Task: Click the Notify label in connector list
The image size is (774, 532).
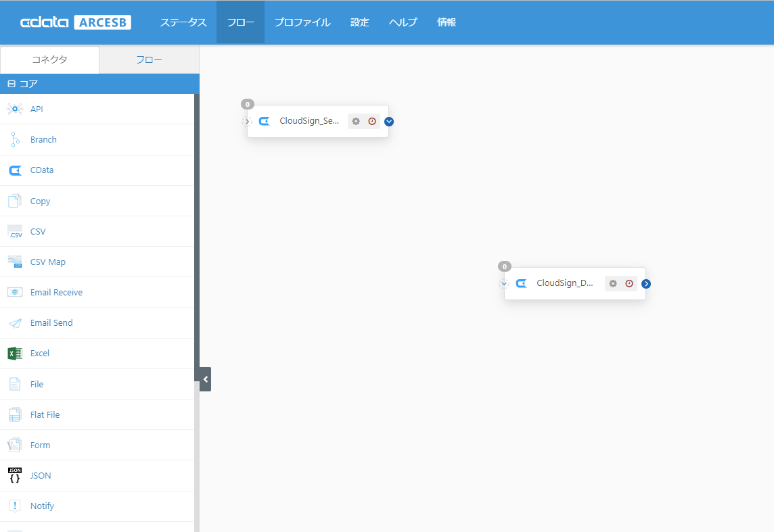Action: (42, 506)
